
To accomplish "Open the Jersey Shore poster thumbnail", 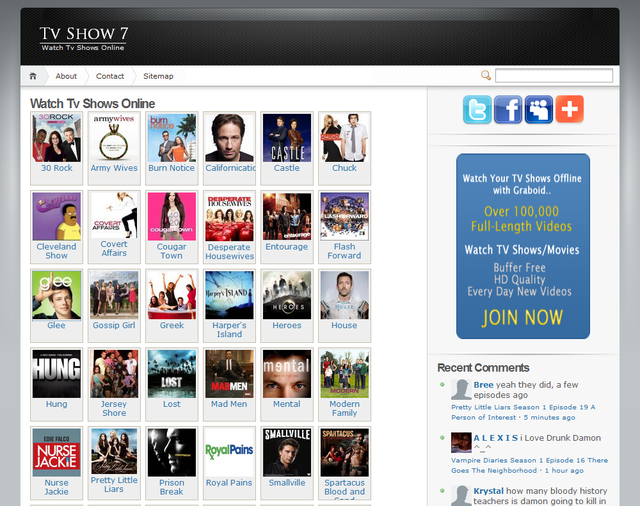I will click(x=114, y=374).
